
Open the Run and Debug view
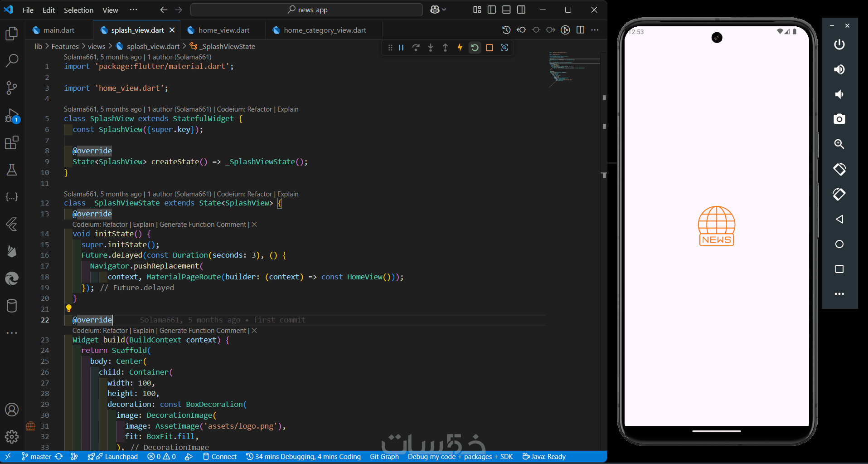pos(12,116)
